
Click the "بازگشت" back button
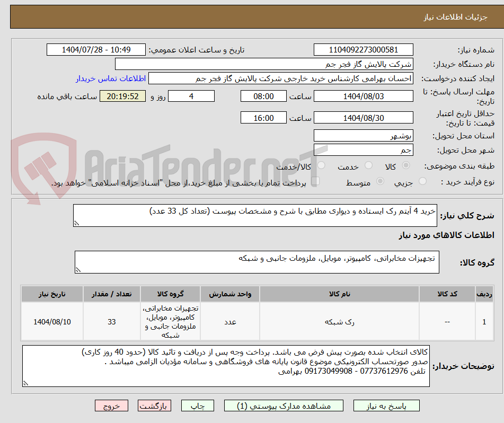[x=154, y=405]
